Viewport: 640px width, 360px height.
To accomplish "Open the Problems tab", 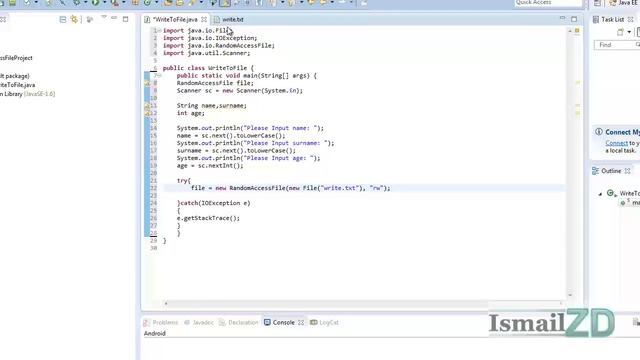I will click(x=161, y=322).
